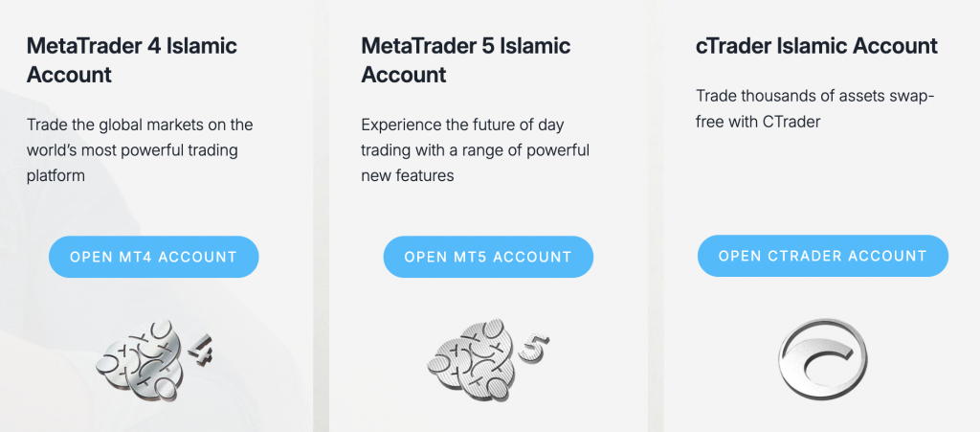Click the 'Trade the global markets' description
The height and width of the screenshot is (432, 980).
pyautogui.click(x=140, y=150)
